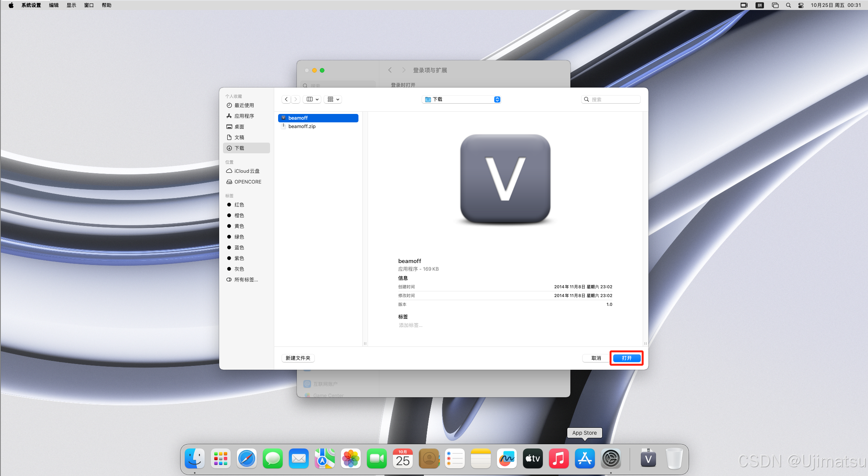Open Music from the Dock
The width and height of the screenshot is (868, 476).
point(559,458)
